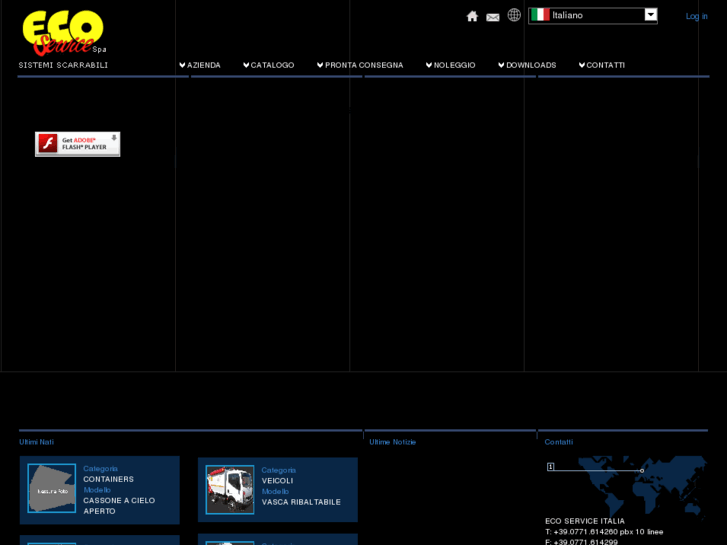Click the Get Adobe Flash Player badge
727x545 pixels.
point(77,144)
